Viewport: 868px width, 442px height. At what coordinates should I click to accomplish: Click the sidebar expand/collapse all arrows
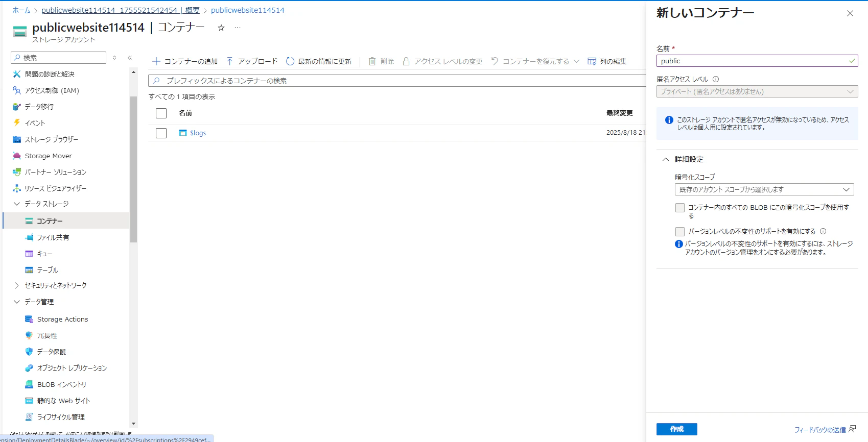pos(114,58)
